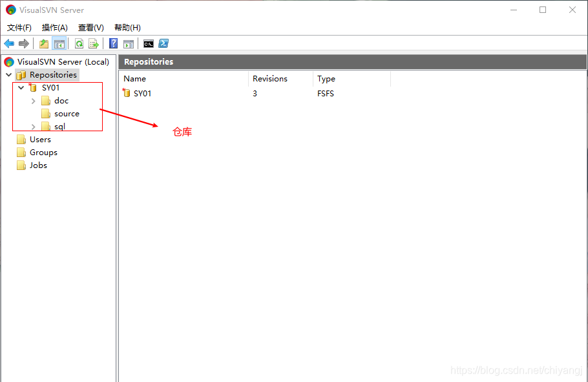This screenshot has width=588, height=382.
Task: Close the VisualSVN Server window
Action: (x=572, y=10)
